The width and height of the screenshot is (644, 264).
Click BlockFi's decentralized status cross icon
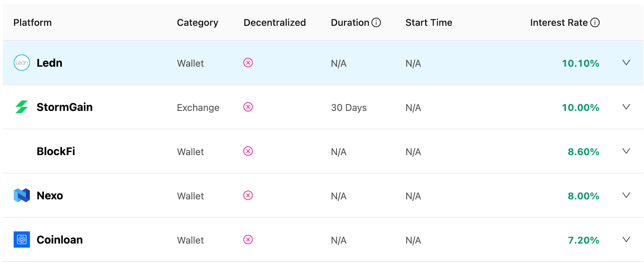[248, 151]
